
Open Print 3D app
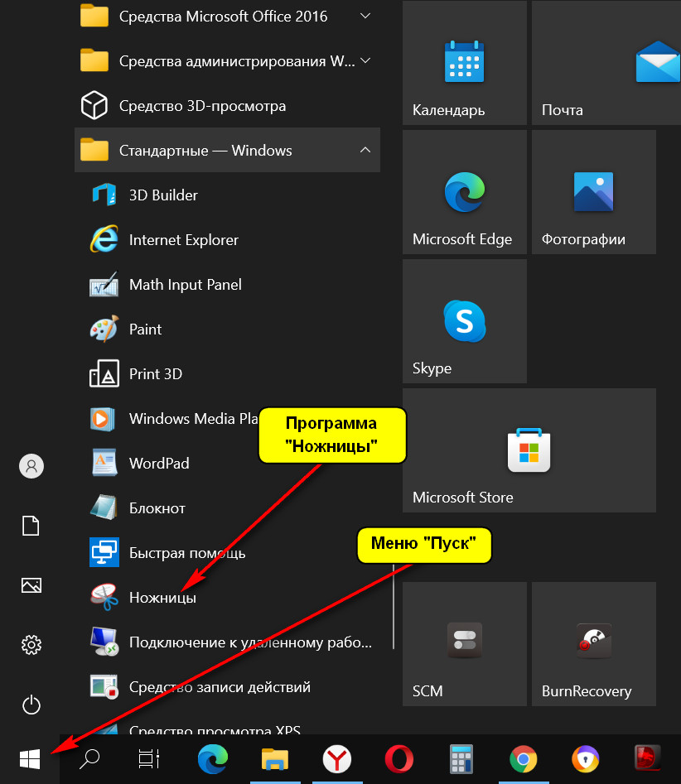[x=227, y=374]
